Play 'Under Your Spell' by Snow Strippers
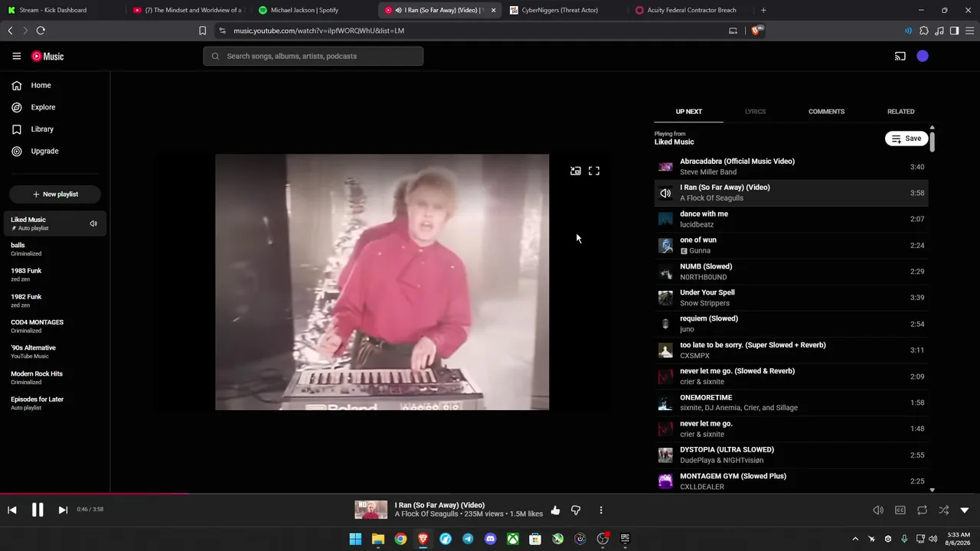 pyautogui.click(x=791, y=298)
